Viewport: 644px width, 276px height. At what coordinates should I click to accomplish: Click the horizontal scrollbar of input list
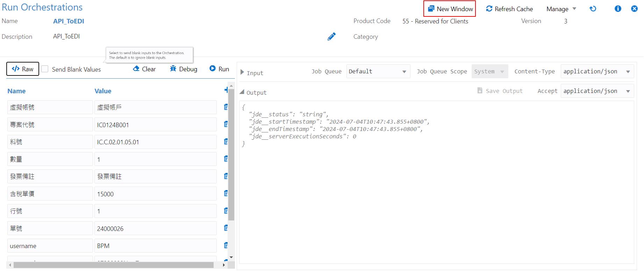click(114, 265)
